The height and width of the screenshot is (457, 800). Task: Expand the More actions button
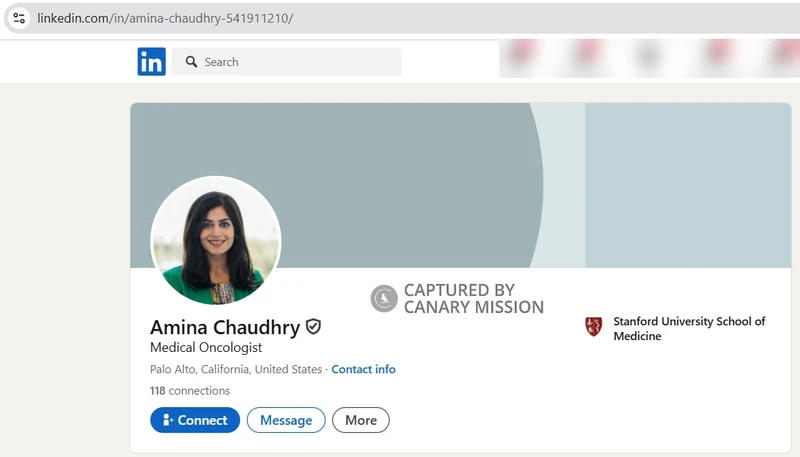click(x=361, y=420)
